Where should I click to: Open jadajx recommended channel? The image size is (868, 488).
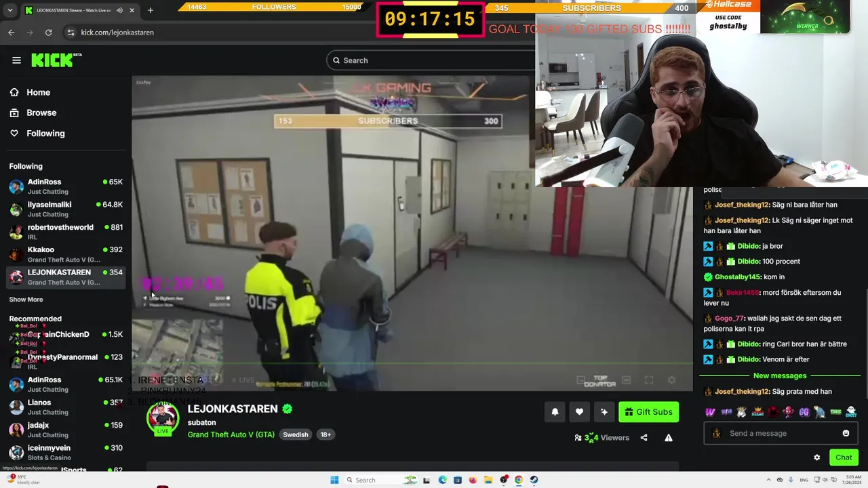pos(66,430)
